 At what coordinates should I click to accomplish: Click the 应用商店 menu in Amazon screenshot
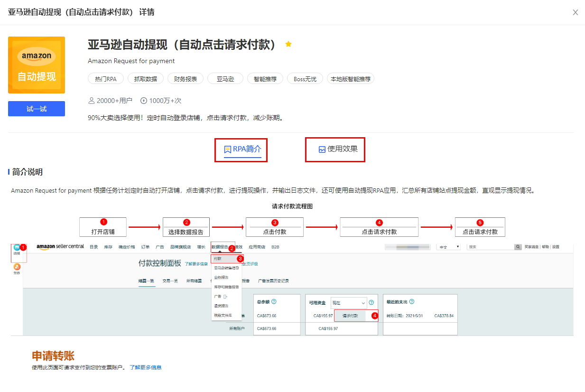[257, 247]
